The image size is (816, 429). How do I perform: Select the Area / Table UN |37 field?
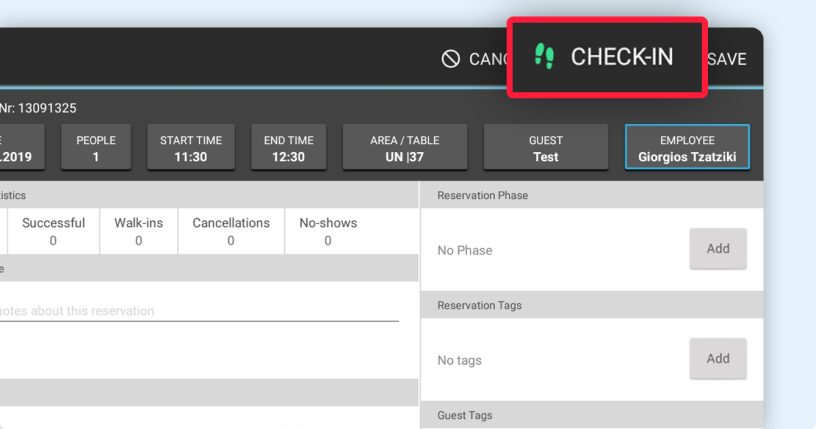click(x=404, y=148)
